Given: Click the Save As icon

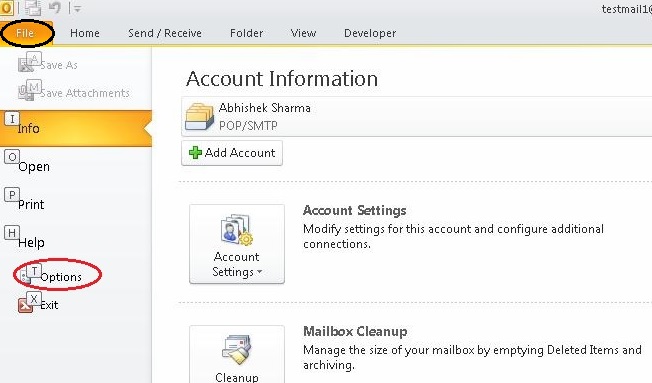Looking at the screenshot, I should [x=26, y=64].
